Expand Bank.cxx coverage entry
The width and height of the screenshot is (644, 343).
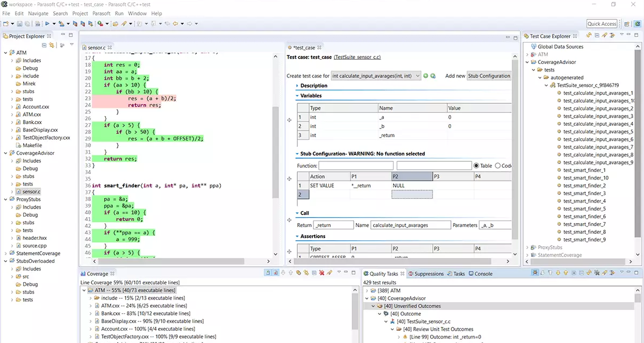[x=91, y=313]
